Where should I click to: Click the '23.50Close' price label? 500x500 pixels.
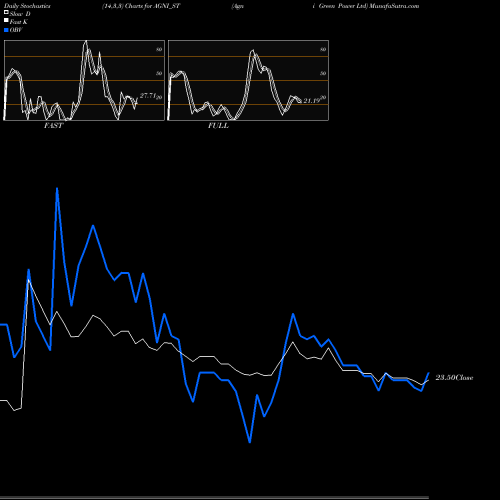(x=454, y=378)
